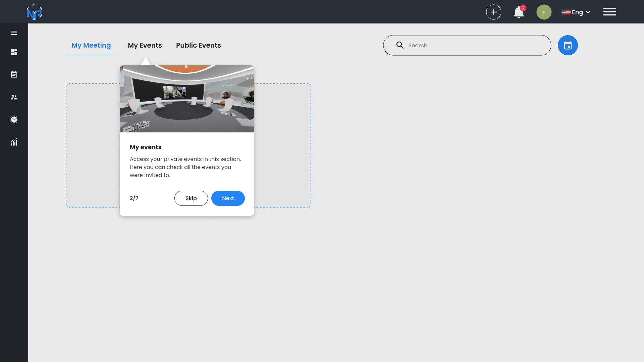Click the Next button in tutorial
Image resolution: width=644 pixels, height=362 pixels.
(228, 198)
